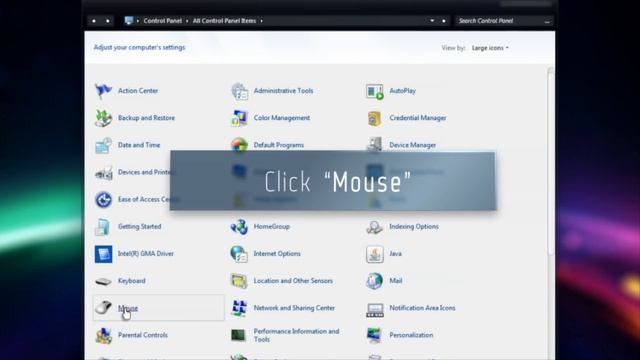Click the Java link text
This screenshot has height=360, width=640.
click(395, 253)
